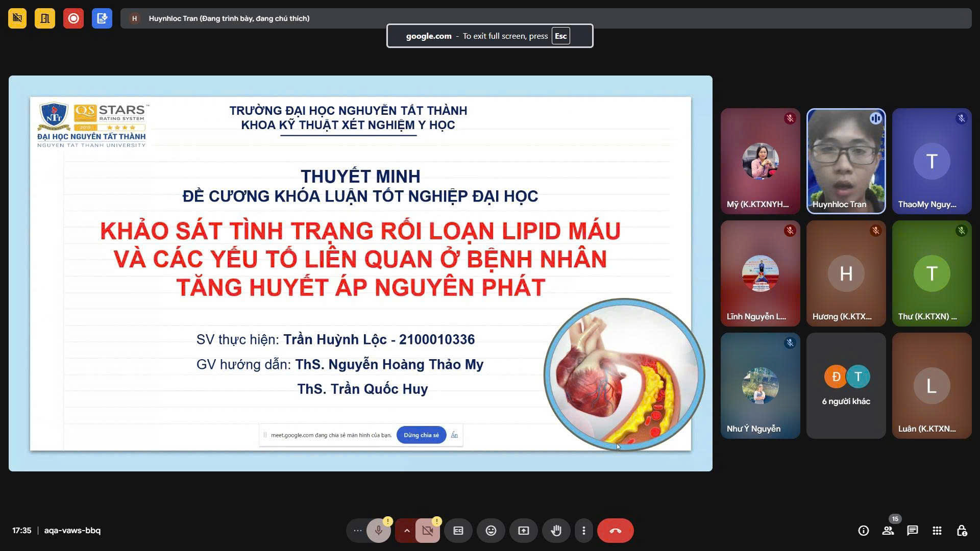Click the "Ẩn" link
Screen dimensions: 980x551
pyautogui.click(x=454, y=435)
